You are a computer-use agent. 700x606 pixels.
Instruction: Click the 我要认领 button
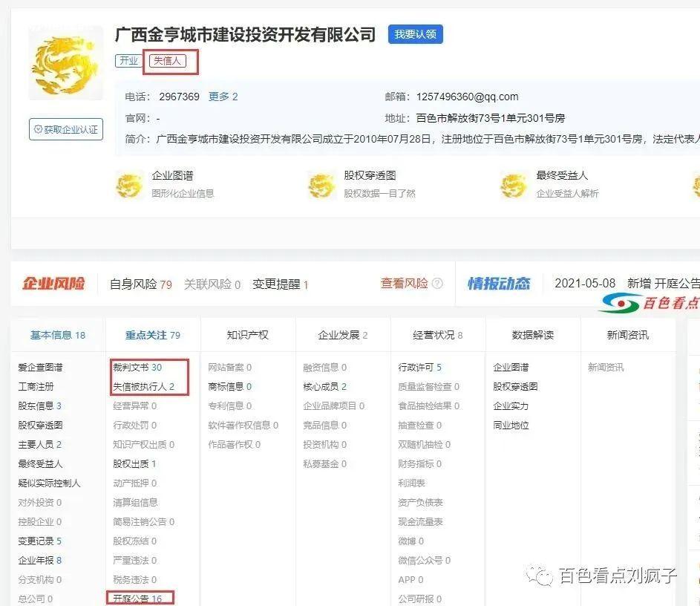click(415, 34)
